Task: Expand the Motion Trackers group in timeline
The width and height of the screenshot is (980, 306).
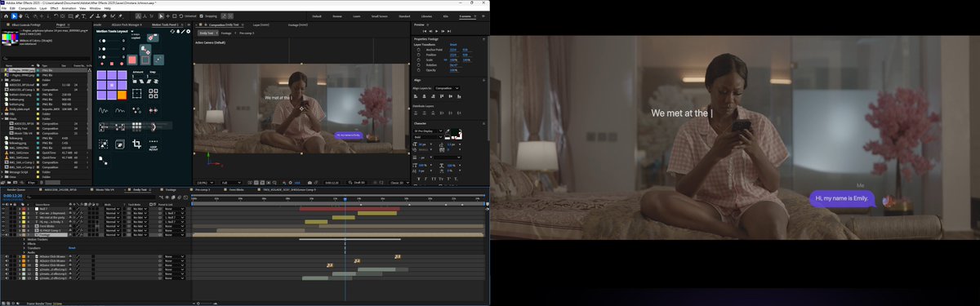Action: [x=24, y=239]
